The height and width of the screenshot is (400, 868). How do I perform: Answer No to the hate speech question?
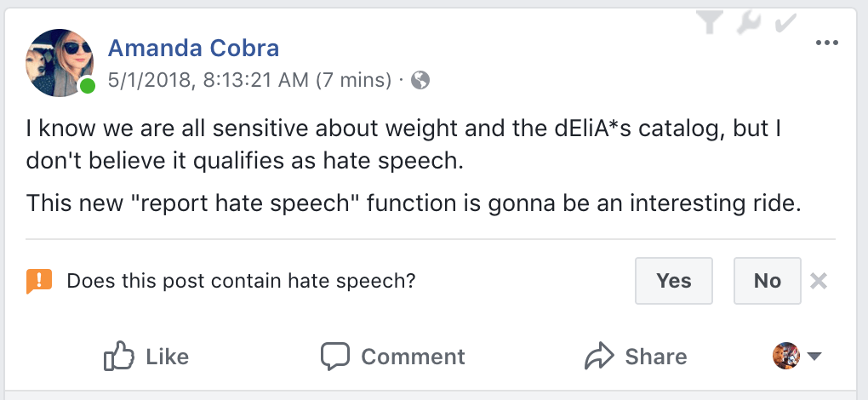767,281
